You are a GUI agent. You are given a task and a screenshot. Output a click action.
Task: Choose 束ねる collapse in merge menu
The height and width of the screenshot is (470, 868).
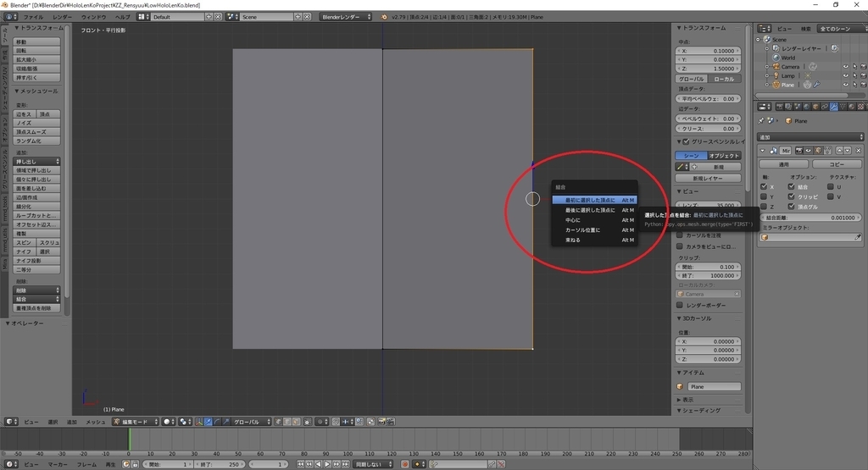coord(594,240)
